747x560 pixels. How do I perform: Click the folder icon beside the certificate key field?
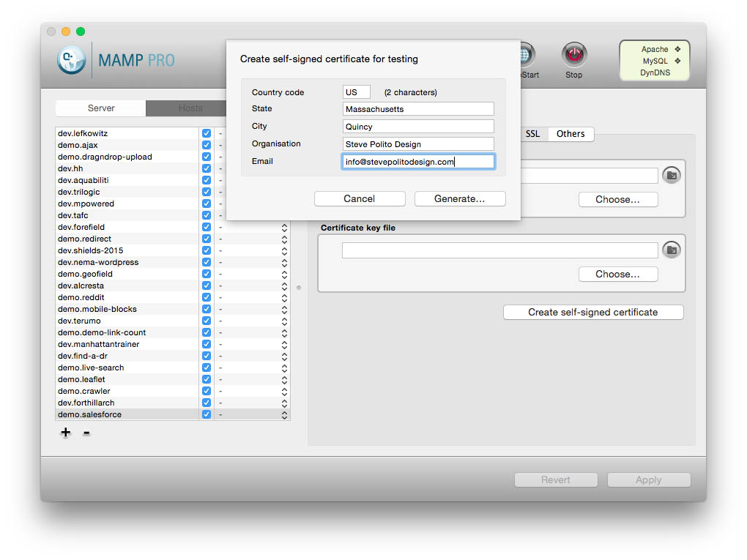[672, 250]
